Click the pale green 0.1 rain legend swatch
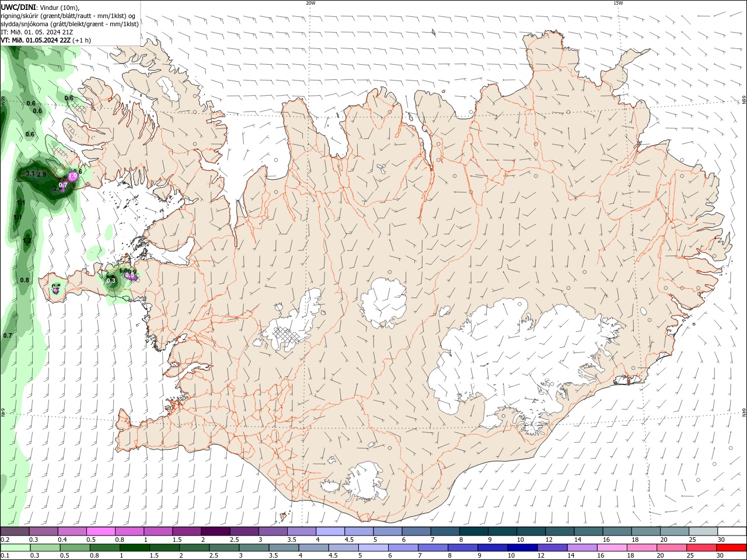This screenshot has width=747, height=560. click(15, 548)
